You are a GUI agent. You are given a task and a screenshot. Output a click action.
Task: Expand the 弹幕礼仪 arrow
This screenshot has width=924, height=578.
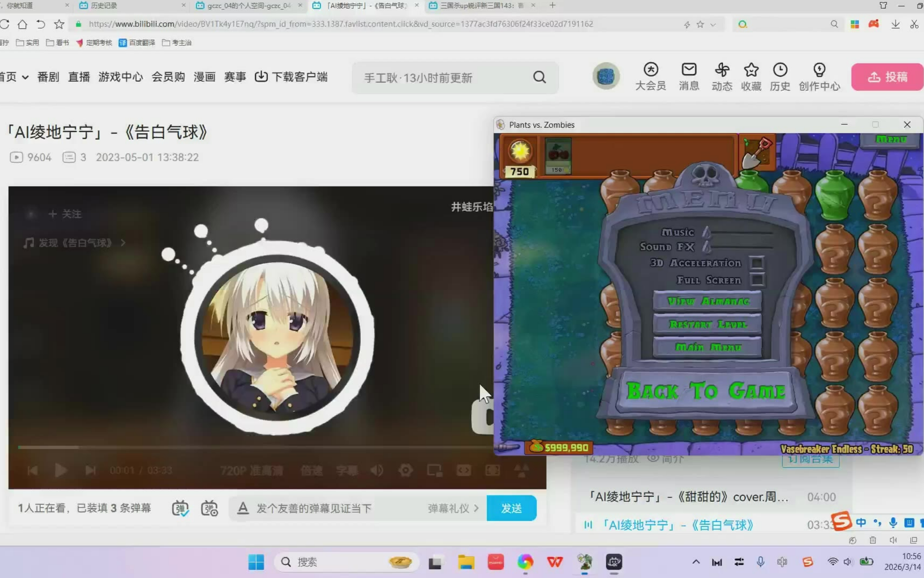click(x=476, y=508)
